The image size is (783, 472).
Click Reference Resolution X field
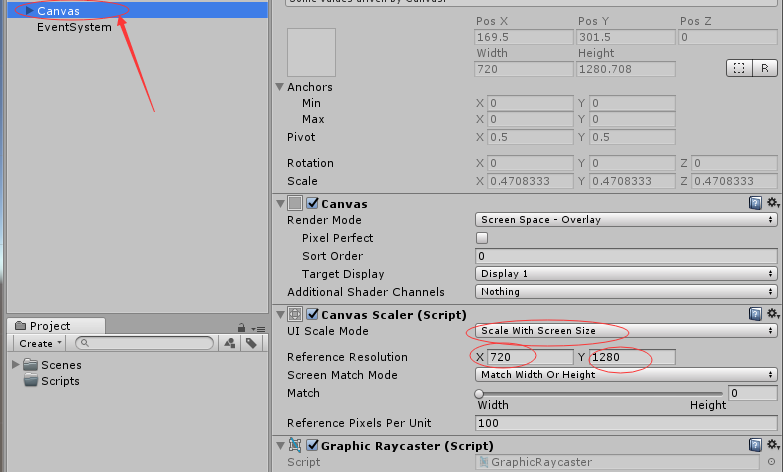(530, 357)
